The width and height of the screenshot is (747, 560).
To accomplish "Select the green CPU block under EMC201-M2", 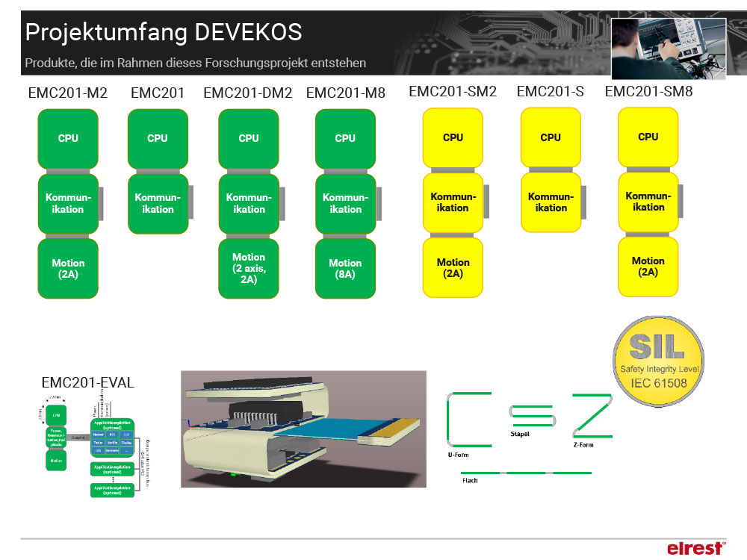I will (68, 138).
